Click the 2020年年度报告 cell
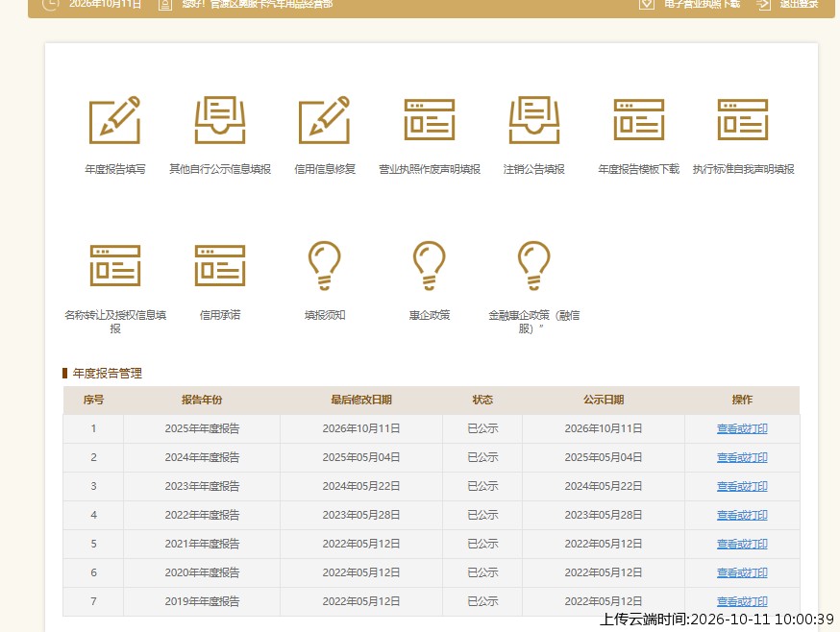The image size is (840, 632). (202, 573)
